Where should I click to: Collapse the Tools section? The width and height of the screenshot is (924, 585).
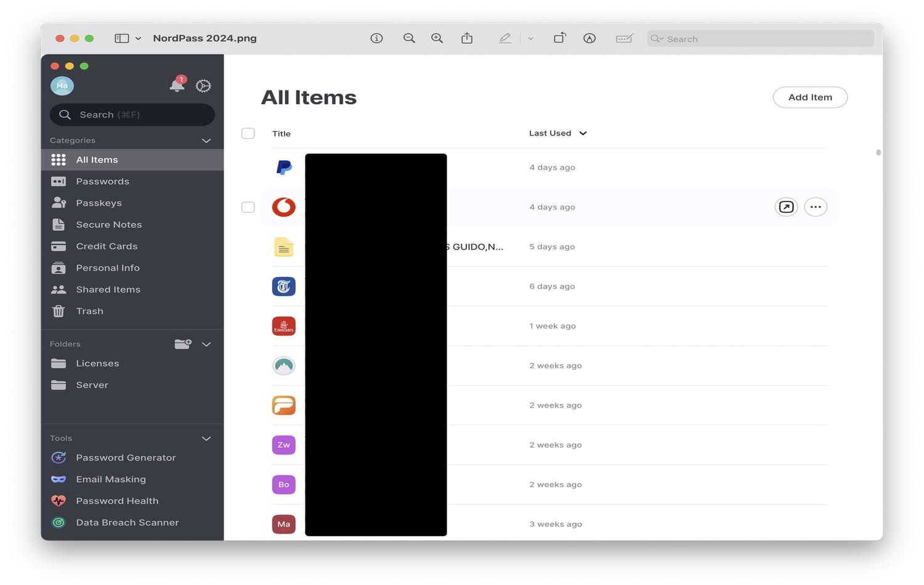coord(206,438)
